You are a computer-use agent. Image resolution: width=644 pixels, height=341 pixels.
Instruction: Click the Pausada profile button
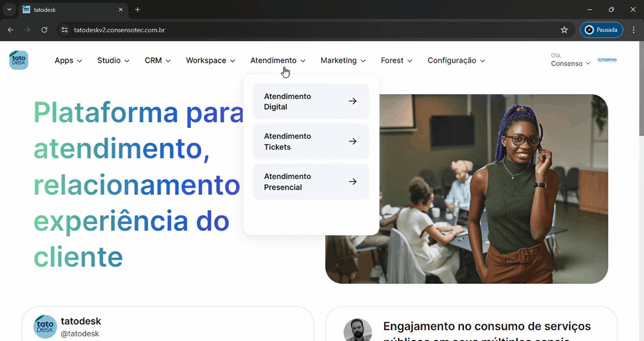tap(601, 30)
